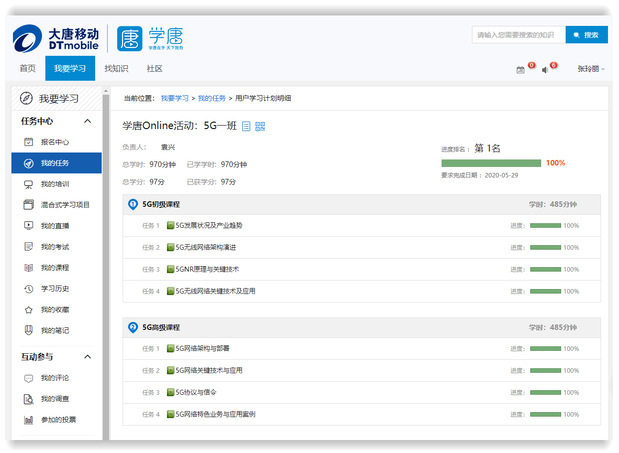
Task: Click the document icon beside 5G一班
Action: coord(246,126)
